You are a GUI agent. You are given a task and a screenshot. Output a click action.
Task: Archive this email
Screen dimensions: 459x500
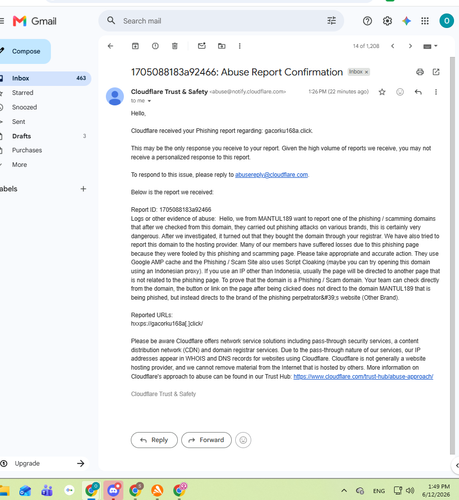point(135,46)
